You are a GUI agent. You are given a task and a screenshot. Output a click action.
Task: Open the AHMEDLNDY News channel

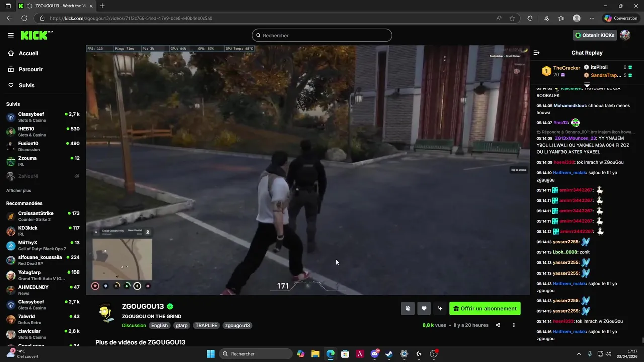(43, 290)
